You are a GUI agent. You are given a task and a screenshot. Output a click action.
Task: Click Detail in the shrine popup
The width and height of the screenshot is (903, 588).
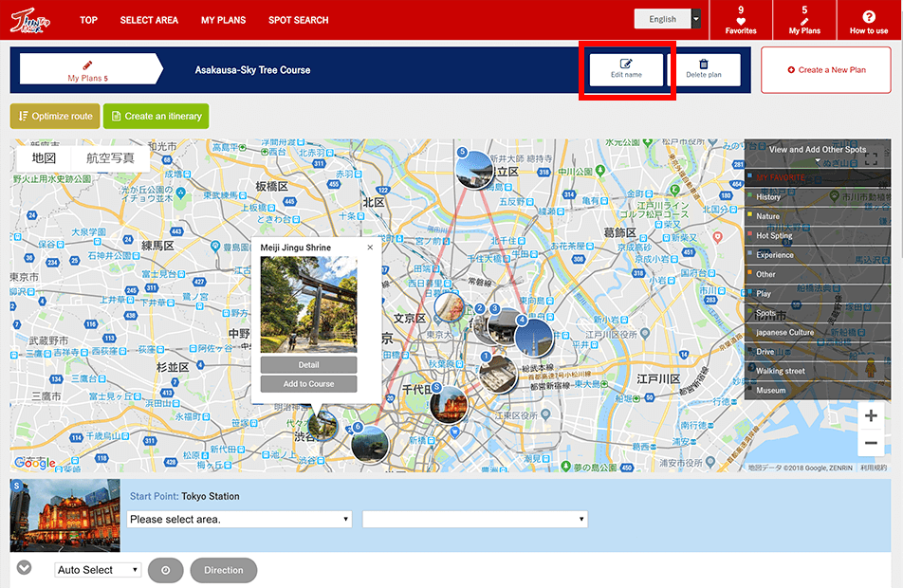308,364
